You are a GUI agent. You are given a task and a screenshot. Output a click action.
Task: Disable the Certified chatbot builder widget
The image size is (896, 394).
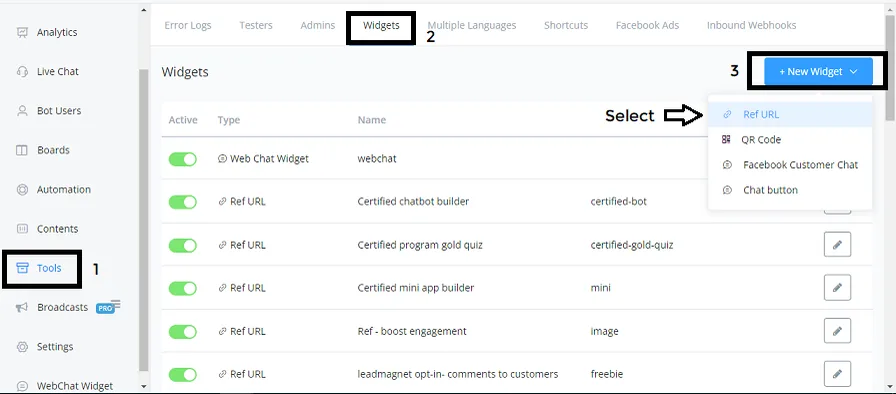[x=182, y=202]
